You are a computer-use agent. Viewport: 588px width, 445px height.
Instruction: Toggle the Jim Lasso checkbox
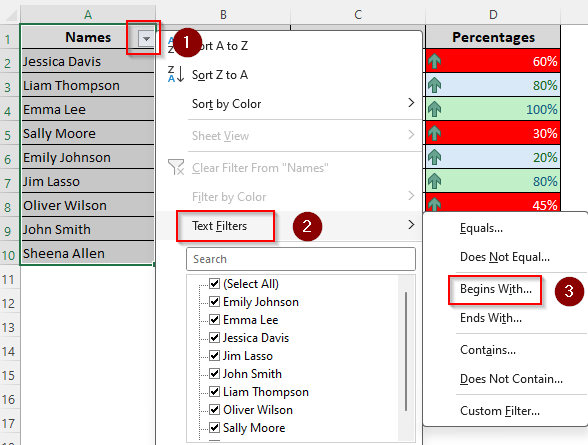[x=214, y=355]
